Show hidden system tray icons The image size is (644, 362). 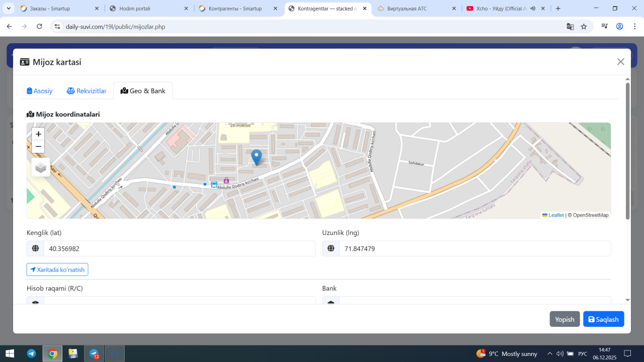click(x=549, y=353)
